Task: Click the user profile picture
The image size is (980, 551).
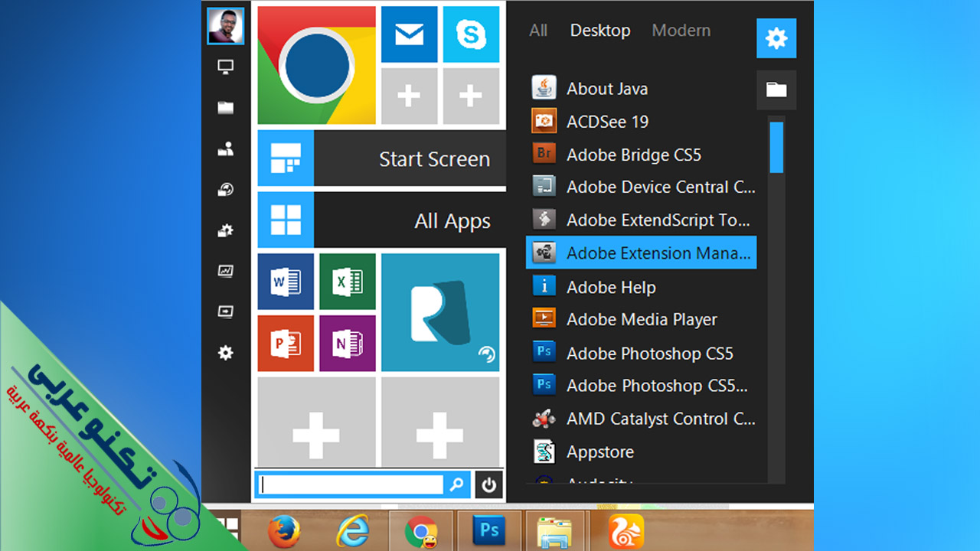Action: coord(226,26)
